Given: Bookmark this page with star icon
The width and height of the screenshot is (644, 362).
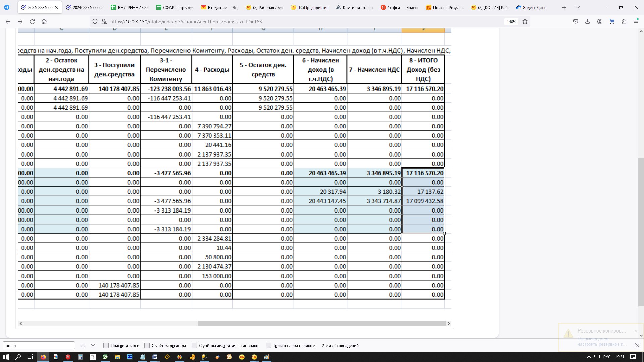Looking at the screenshot, I should [525, 22].
